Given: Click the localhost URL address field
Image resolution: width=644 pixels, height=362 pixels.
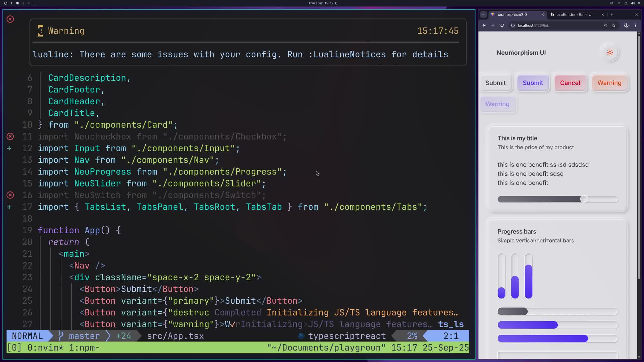Looking at the screenshot, I should [553, 25].
